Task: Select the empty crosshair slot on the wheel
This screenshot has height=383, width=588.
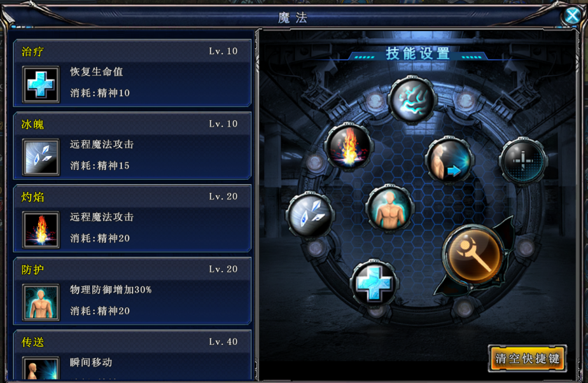Action: coord(523,160)
